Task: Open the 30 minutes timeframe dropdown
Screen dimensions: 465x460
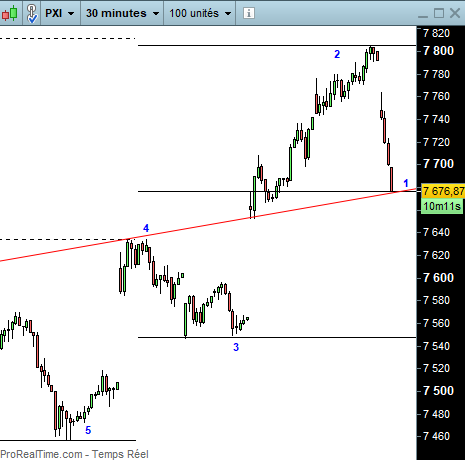Action: click(122, 13)
